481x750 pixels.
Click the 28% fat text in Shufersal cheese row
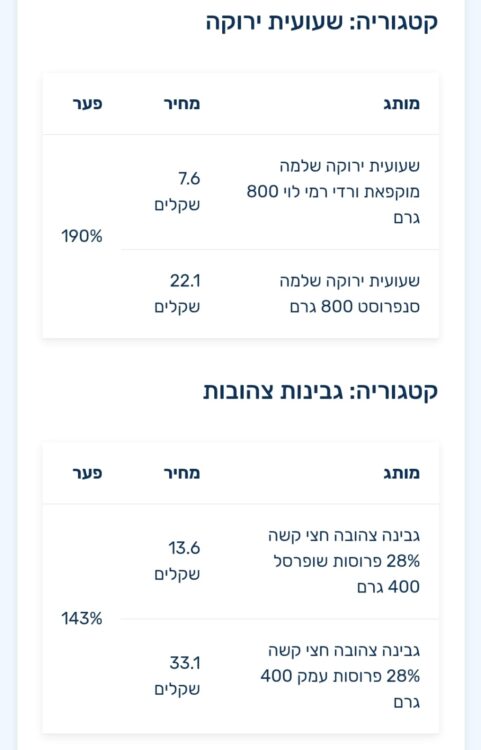pyautogui.click(x=403, y=561)
